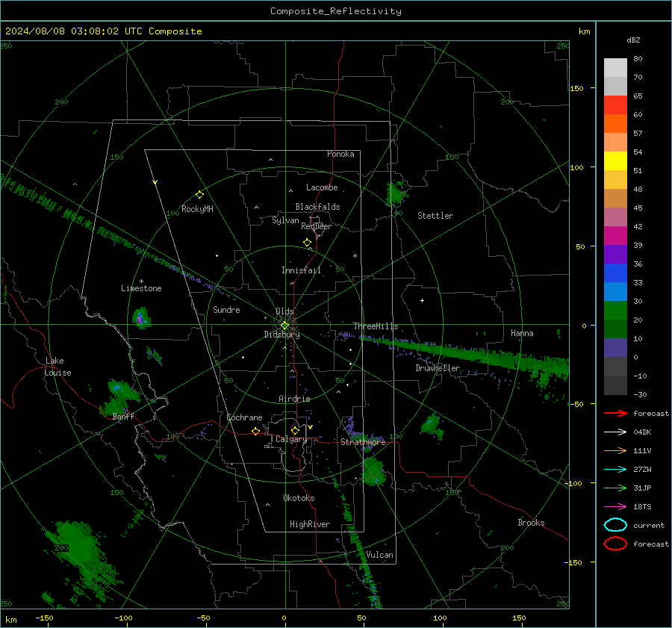
Task: Select the Limestone label
Action: tap(141, 288)
